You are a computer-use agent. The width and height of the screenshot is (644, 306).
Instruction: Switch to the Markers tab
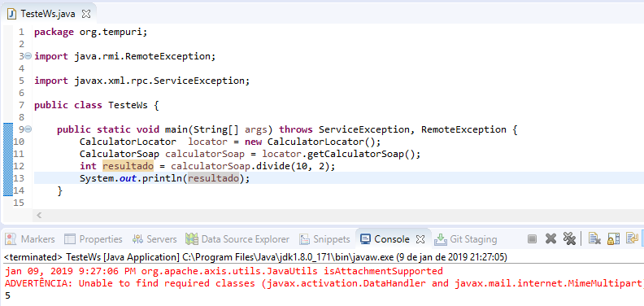point(30,239)
